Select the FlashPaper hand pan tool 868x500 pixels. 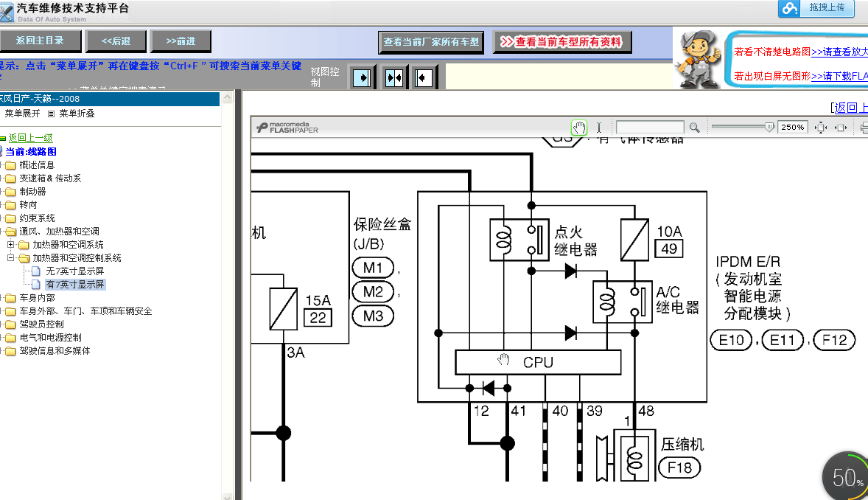(579, 128)
